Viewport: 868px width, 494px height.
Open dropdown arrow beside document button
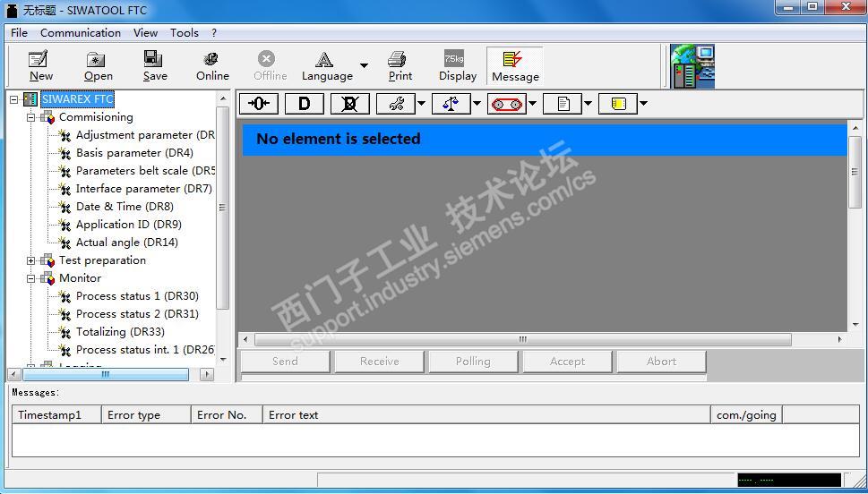(588, 104)
